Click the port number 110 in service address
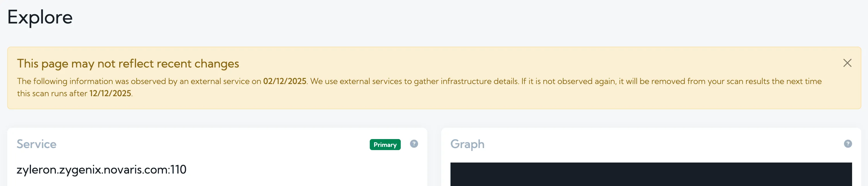Image resolution: width=868 pixels, height=186 pixels. point(178,169)
